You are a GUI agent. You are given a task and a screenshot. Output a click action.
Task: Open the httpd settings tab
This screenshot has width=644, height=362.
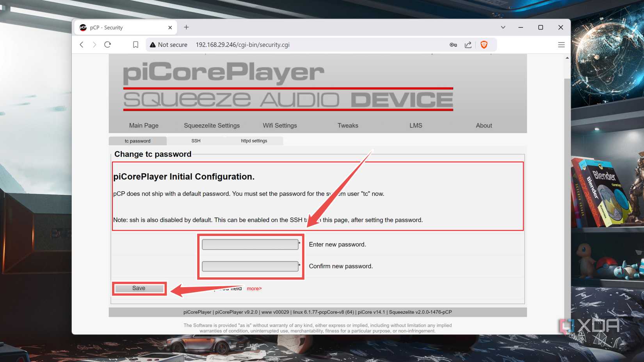click(253, 141)
